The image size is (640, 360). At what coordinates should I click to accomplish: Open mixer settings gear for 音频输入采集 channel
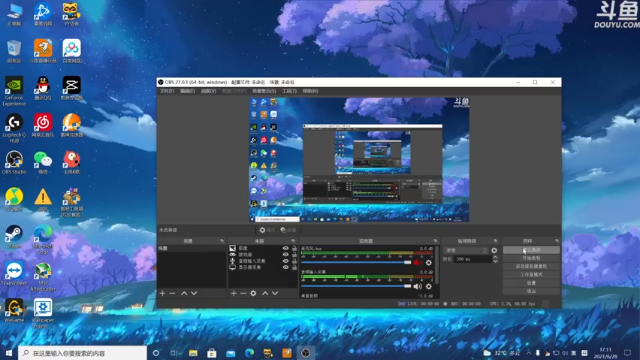pos(429,287)
